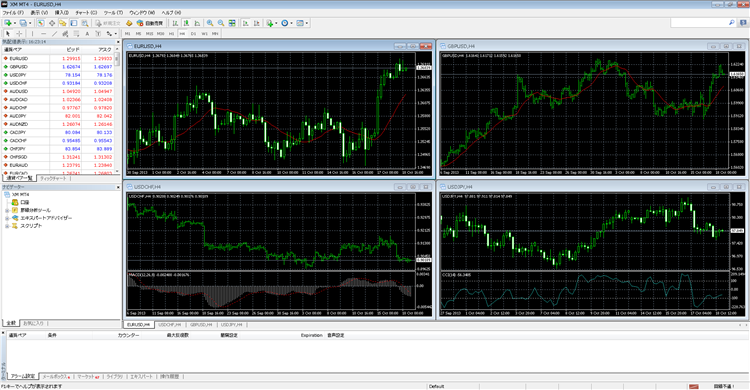Select the trendline drawing tool
Screen dimensions: 750x390
pos(54,33)
